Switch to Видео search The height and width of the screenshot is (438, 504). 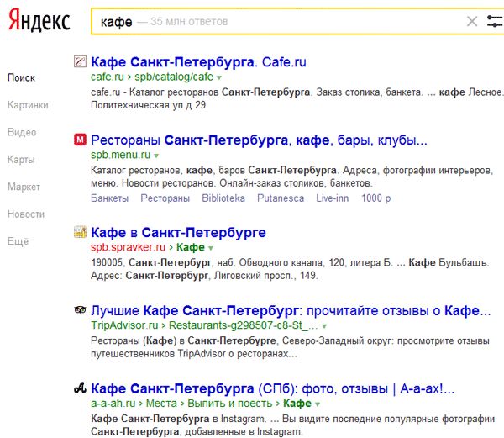pyautogui.click(x=22, y=132)
